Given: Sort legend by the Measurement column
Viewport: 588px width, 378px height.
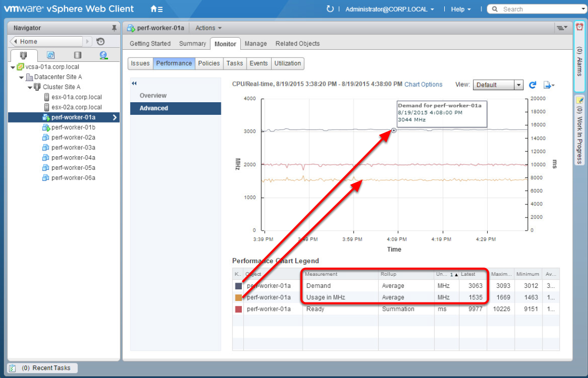Looking at the screenshot, I should (x=340, y=274).
